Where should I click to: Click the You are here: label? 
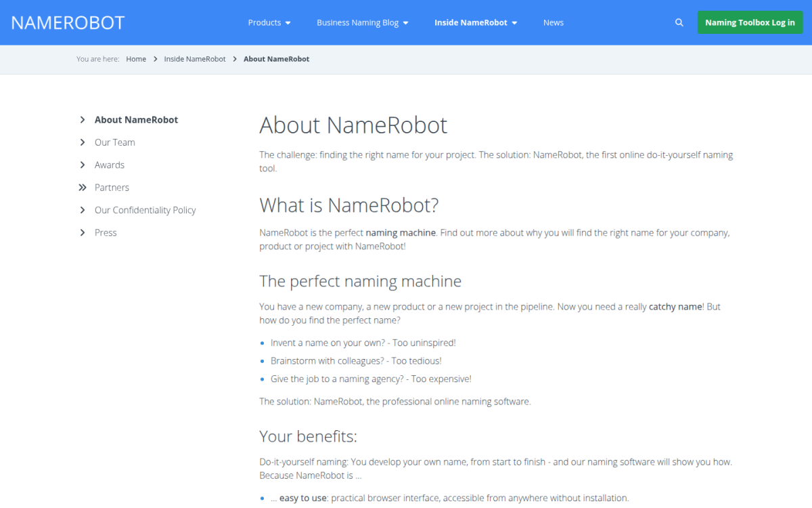click(97, 59)
